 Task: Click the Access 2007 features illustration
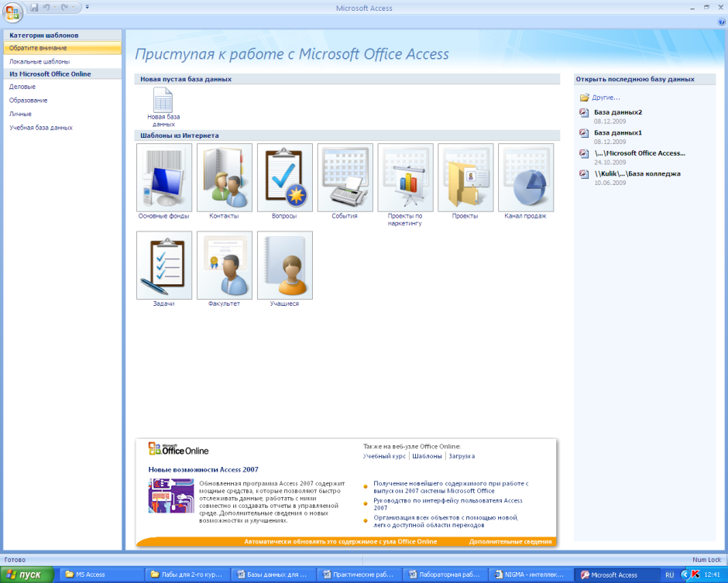click(x=171, y=496)
